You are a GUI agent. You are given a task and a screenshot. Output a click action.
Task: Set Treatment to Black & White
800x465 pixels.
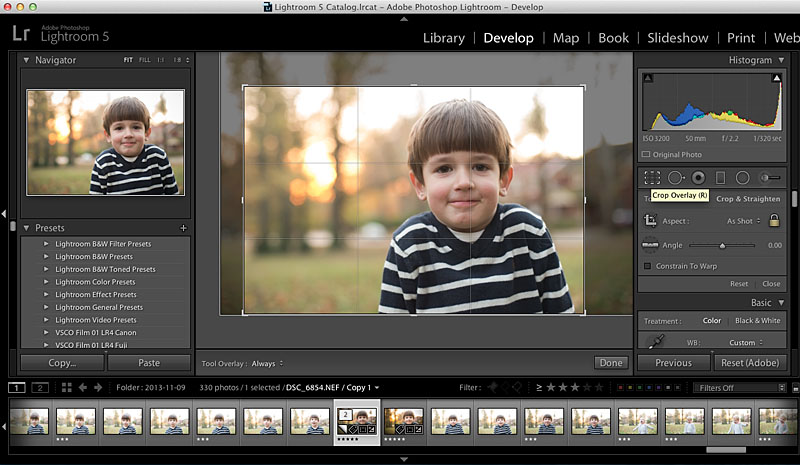(758, 321)
